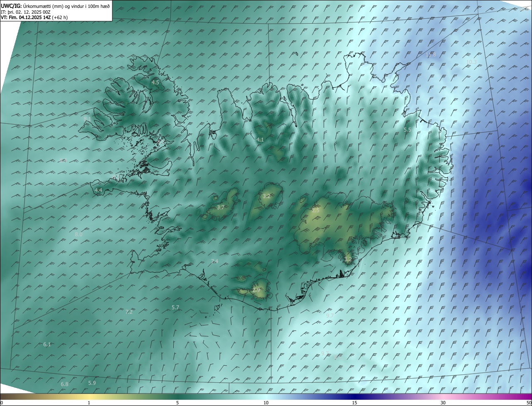Select the 2.9 value label
This screenshot has width=532, height=406.
(x=256, y=290)
